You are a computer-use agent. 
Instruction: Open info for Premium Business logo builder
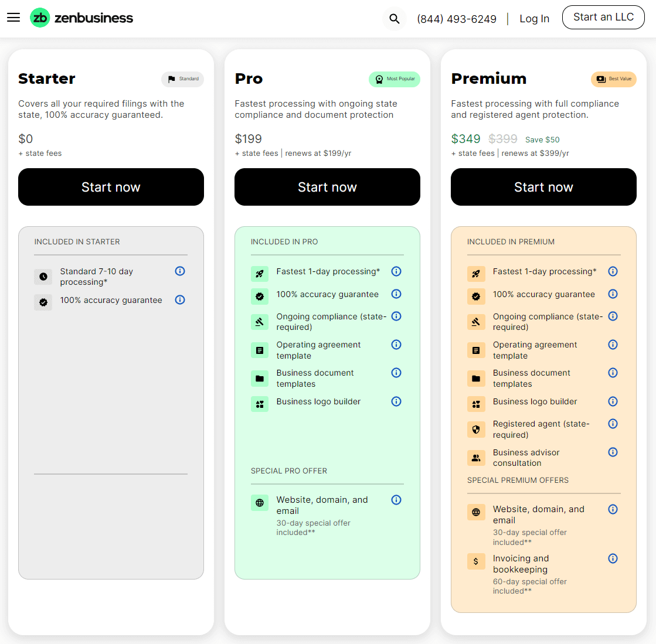pyautogui.click(x=613, y=401)
